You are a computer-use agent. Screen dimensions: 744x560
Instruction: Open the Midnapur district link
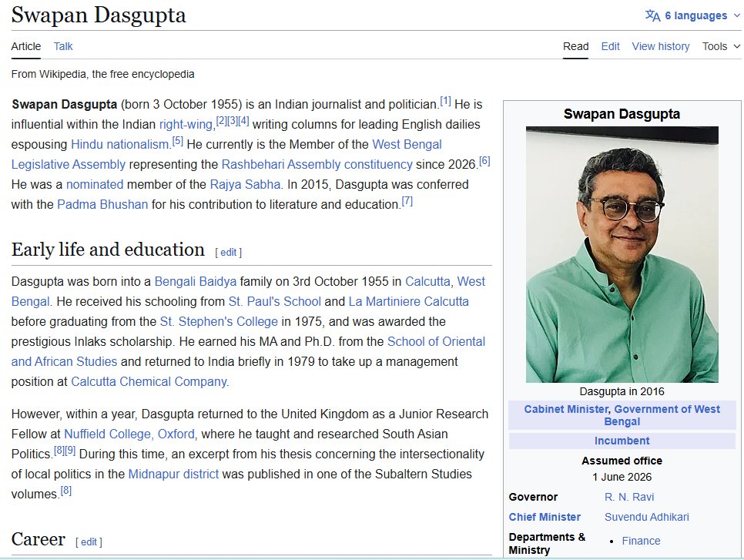click(x=173, y=474)
